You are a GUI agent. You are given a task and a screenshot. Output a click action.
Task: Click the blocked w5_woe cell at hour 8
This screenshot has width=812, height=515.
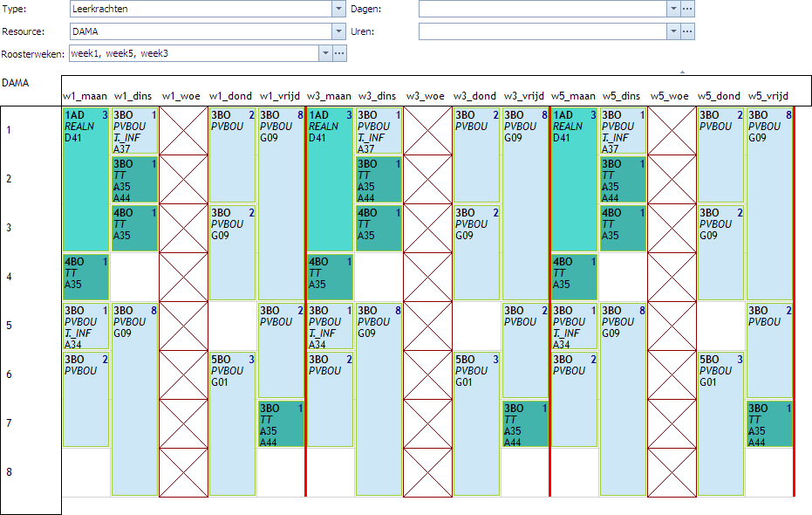672,472
